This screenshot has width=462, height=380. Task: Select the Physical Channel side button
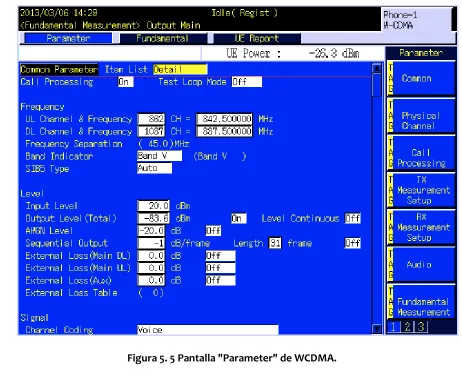tap(421, 116)
